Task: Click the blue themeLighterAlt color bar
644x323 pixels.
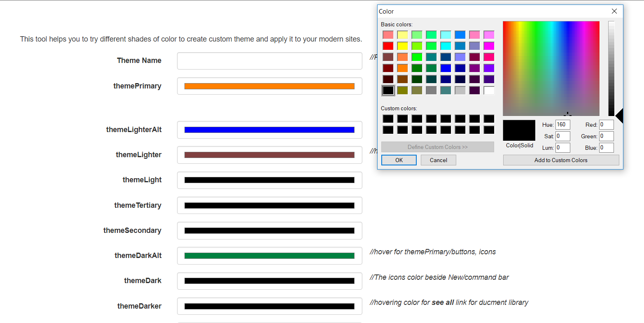Action: 269,129
